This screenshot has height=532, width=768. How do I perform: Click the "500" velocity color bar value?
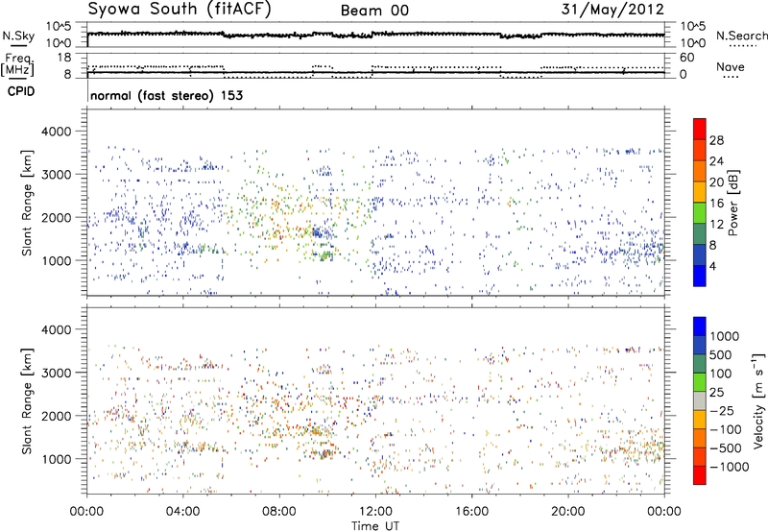(x=721, y=355)
